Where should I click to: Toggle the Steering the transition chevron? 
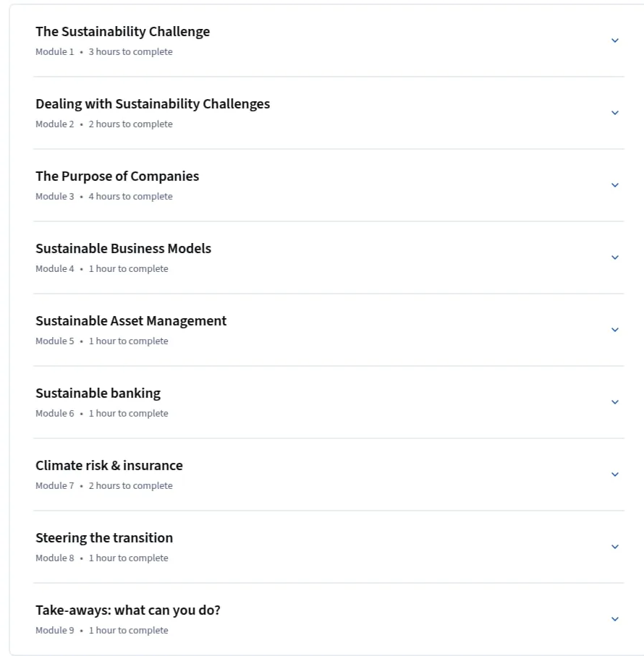point(615,548)
